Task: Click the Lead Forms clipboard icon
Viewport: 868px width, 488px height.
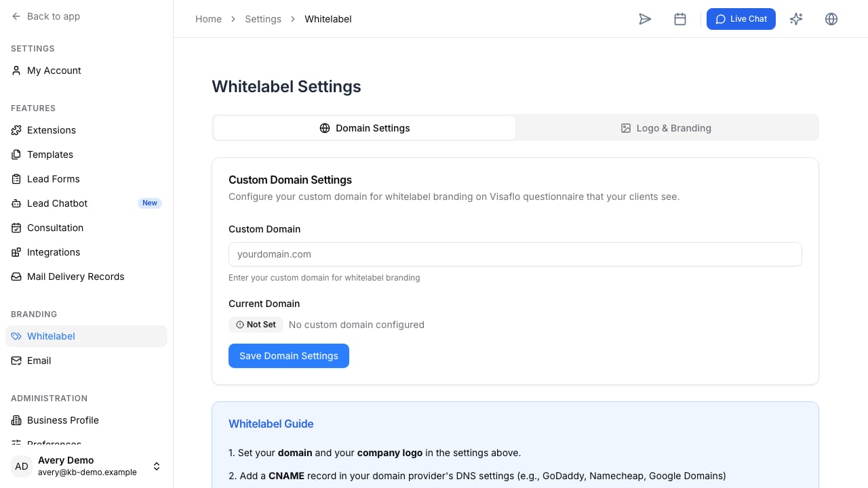Action: point(16,179)
